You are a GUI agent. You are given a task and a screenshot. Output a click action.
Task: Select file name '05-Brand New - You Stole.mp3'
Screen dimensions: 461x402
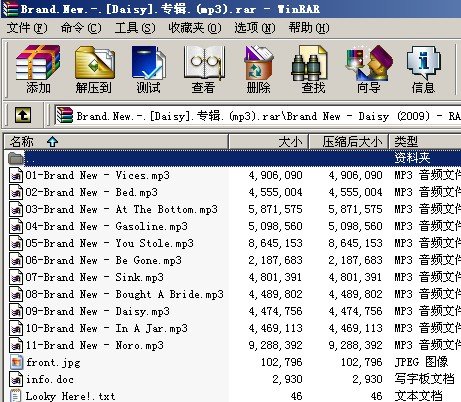click(110, 243)
